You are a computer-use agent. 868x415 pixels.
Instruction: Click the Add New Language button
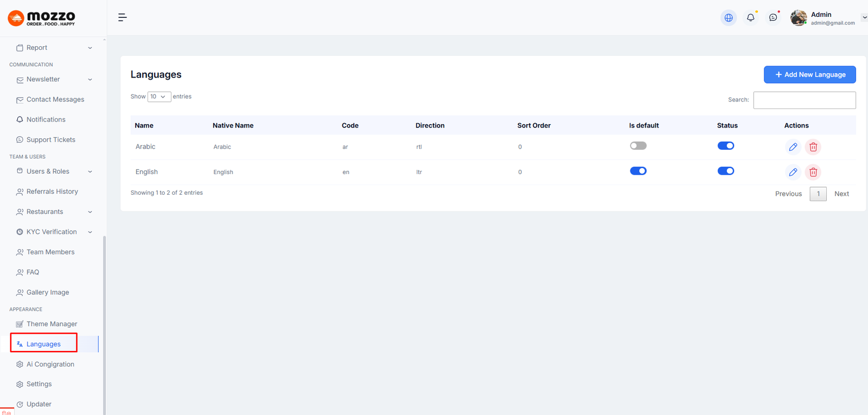coord(809,75)
